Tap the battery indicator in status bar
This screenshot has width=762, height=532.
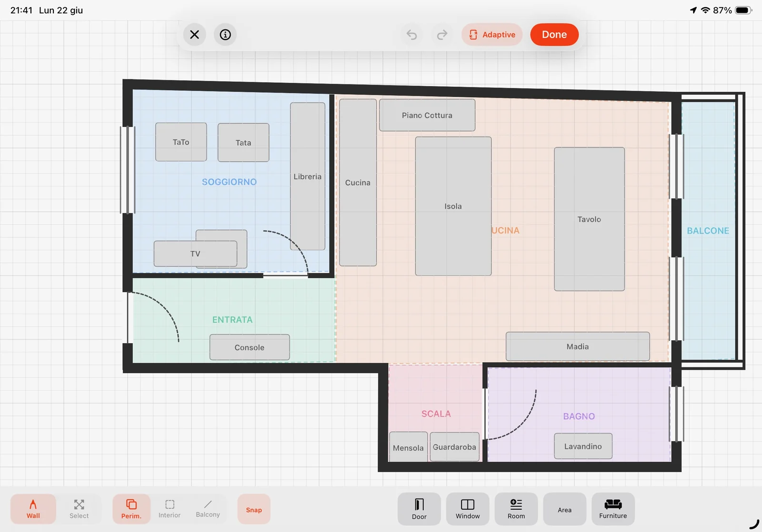click(x=743, y=10)
